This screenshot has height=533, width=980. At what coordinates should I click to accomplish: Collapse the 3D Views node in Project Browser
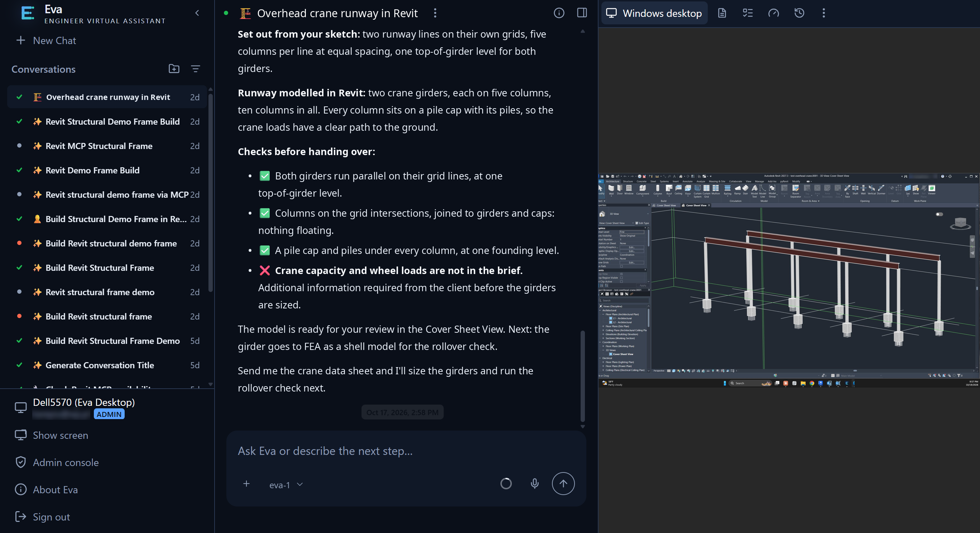coord(603,350)
